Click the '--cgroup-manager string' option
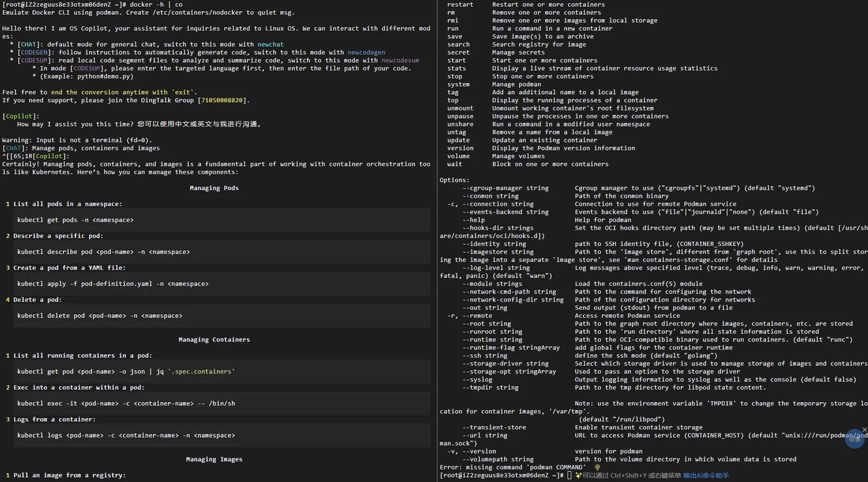868x482 pixels. (x=505, y=188)
